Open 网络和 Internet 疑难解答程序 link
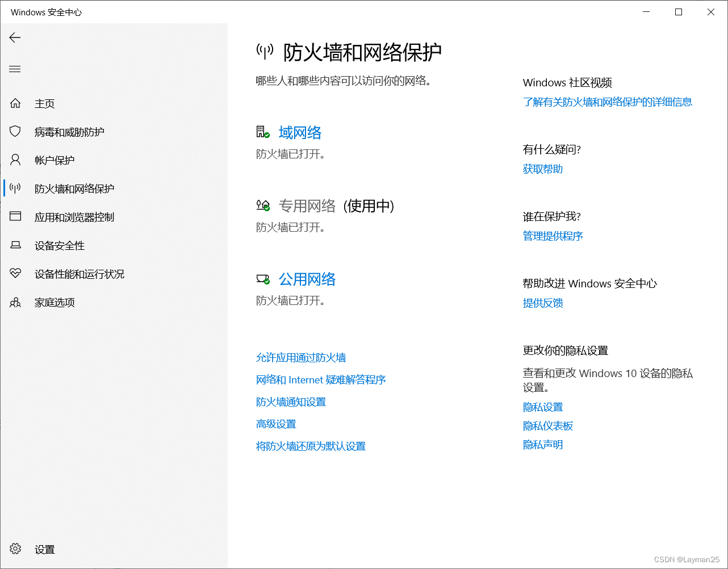 321,379
